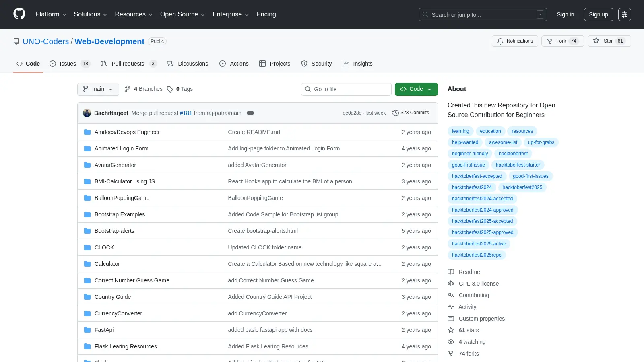Viewport: 644px width, 362px height.
Task: Open the Bootstrap-alerts folder
Action: pos(114,231)
